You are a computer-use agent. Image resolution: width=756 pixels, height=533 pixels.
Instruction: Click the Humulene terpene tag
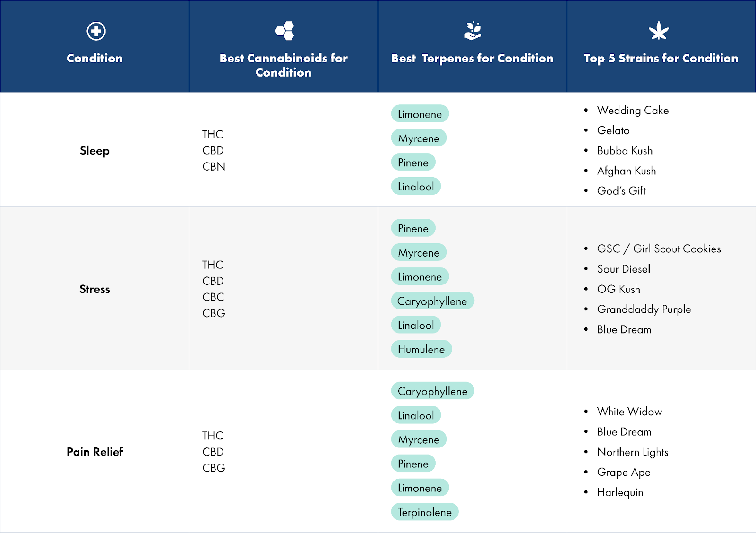[421, 349]
